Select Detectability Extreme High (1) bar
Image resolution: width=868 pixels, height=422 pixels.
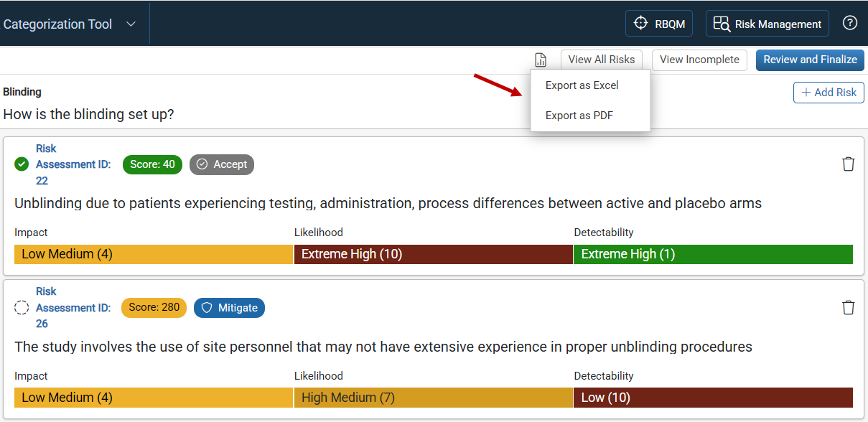[713, 254]
